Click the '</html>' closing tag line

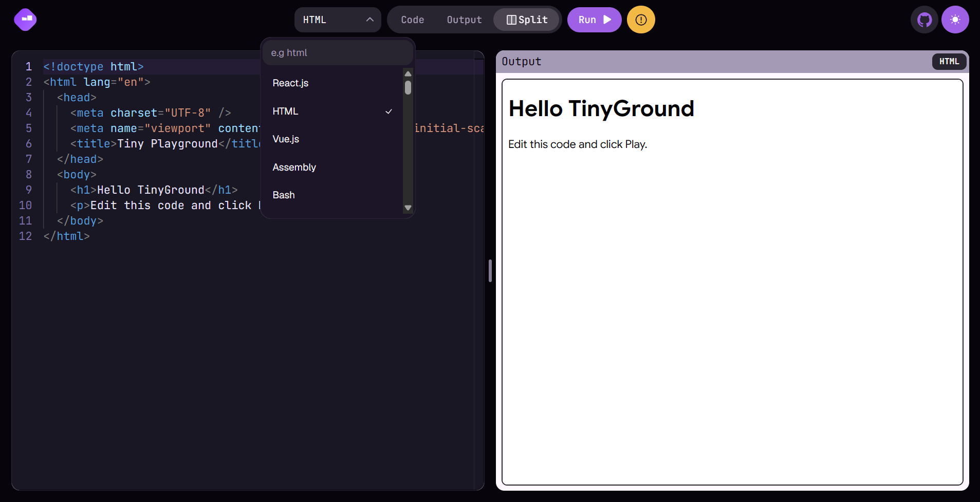pyautogui.click(x=66, y=236)
